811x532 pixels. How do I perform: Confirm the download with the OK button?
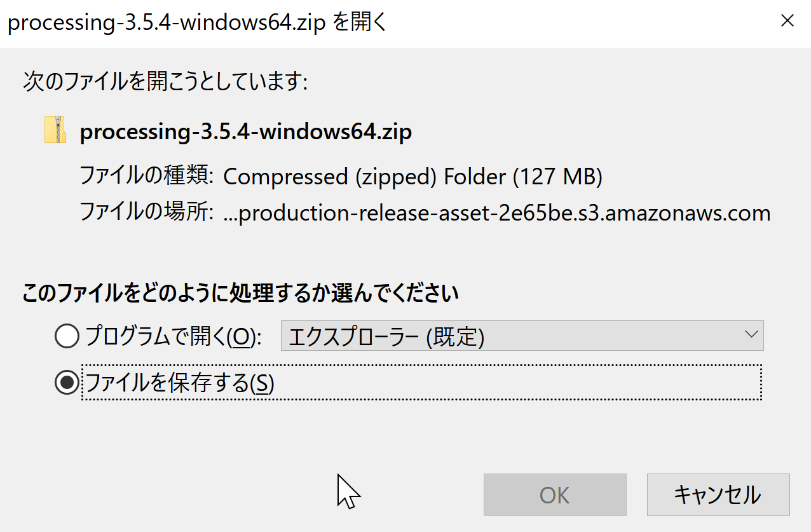(555, 494)
